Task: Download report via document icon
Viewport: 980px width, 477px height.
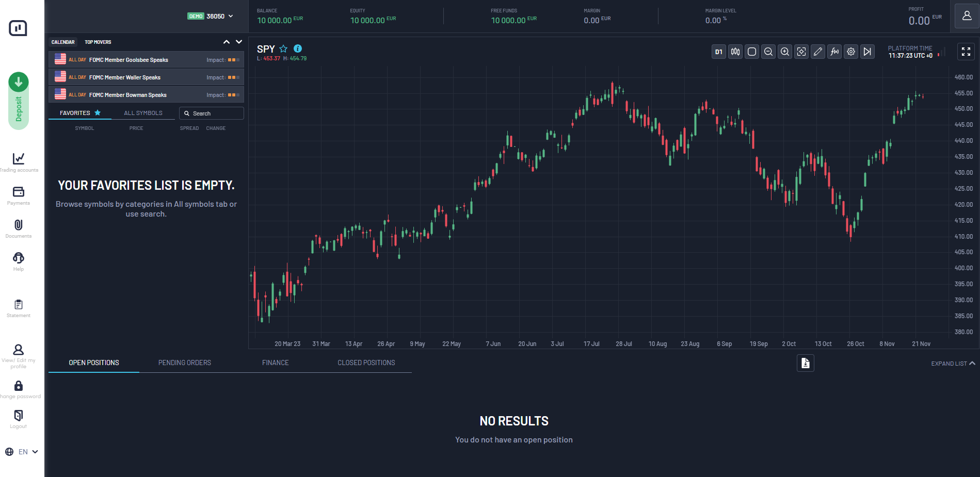Action: [806, 363]
